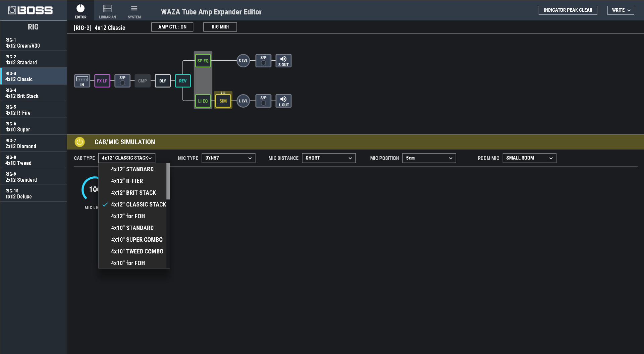Image resolution: width=644 pixels, height=354 pixels.
Task: Click the SP EQ block in signal chain
Action: click(203, 61)
